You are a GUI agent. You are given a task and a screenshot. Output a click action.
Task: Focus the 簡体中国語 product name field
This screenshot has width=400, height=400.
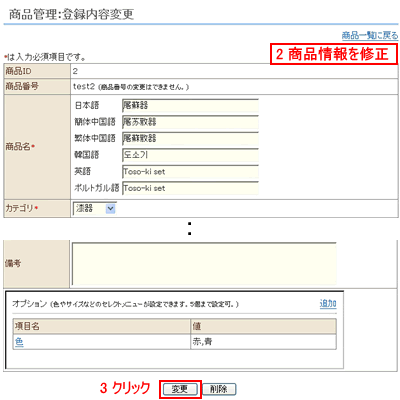pyautogui.click(x=190, y=122)
